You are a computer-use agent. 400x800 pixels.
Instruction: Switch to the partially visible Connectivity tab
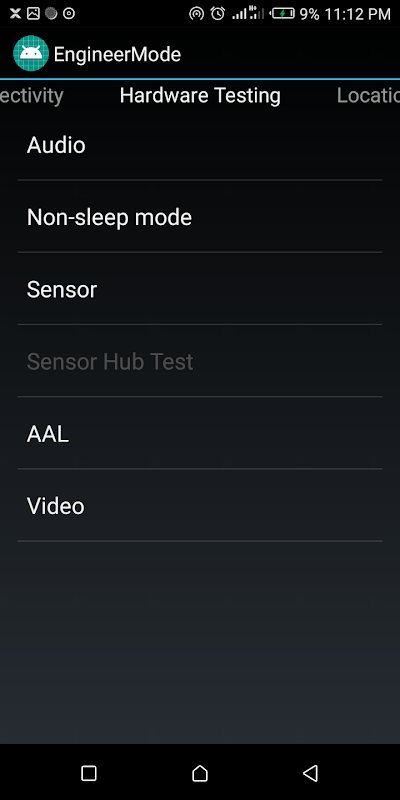(32, 96)
